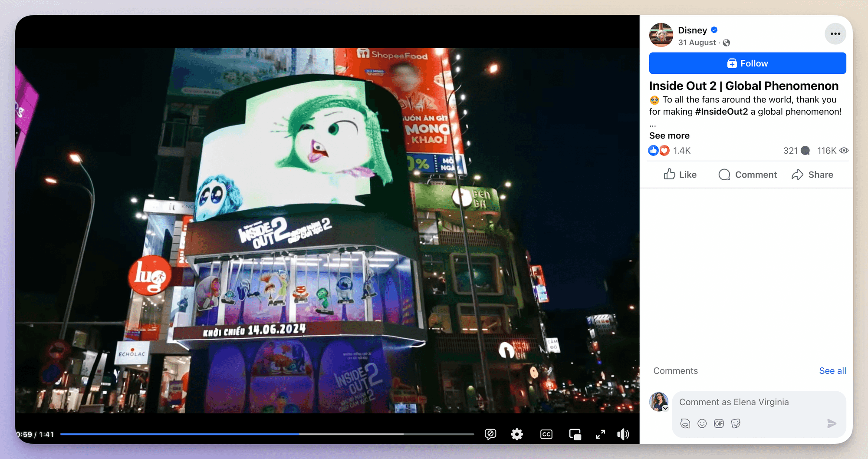Screen dimensions: 868x459
Task: Expand video to fullscreen
Action: pos(600,434)
